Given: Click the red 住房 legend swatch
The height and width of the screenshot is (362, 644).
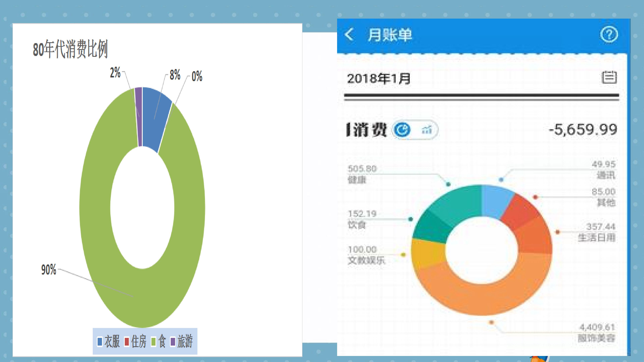Looking at the screenshot, I should pos(126,342).
